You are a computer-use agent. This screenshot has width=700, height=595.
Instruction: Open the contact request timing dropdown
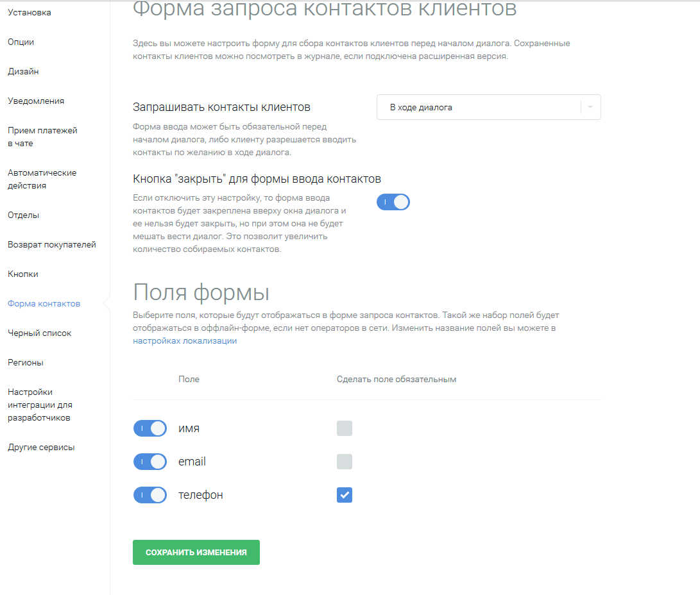pyautogui.click(x=488, y=108)
